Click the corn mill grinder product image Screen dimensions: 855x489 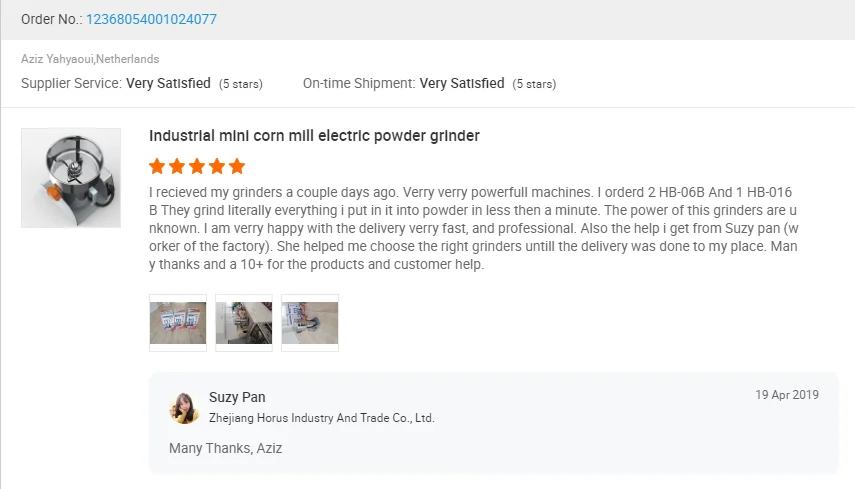(x=71, y=178)
